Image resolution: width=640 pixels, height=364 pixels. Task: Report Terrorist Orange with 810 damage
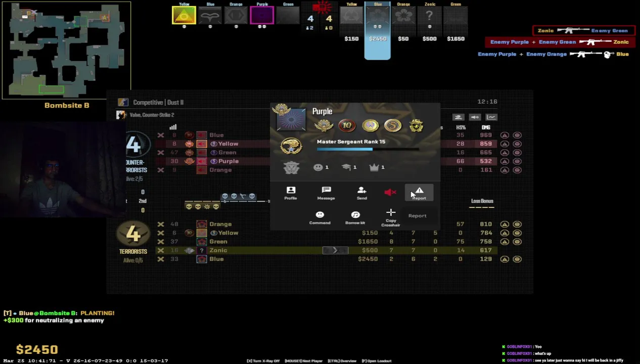505,224
